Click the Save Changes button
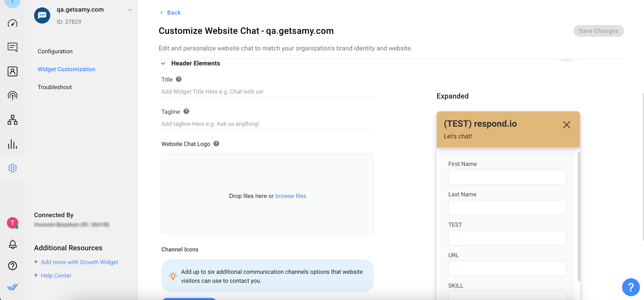This screenshot has width=644, height=300. 598,31
